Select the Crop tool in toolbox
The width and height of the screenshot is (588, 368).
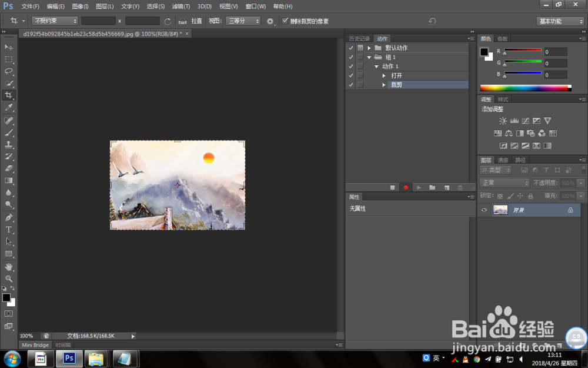9,95
